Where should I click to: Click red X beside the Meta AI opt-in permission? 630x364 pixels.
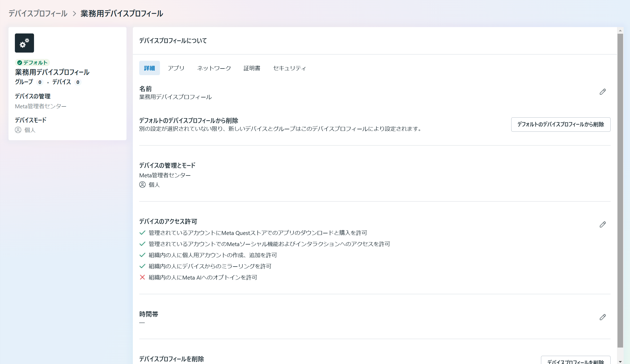coord(142,277)
